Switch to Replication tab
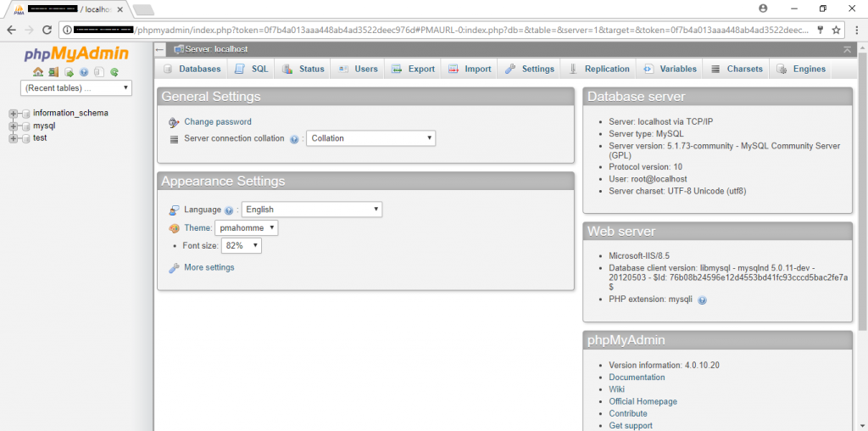The height and width of the screenshot is (431, 868). [x=599, y=70]
